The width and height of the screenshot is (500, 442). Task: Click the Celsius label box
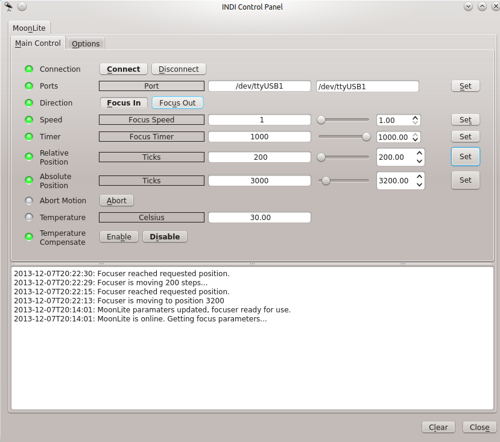tap(152, 217)
